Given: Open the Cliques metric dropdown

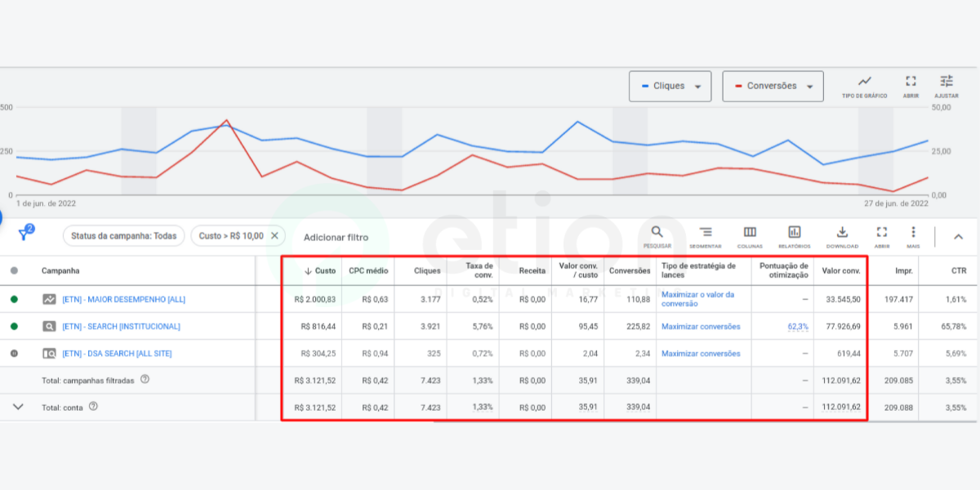Looking at the screenshot, I should click(x=670, y=87).
